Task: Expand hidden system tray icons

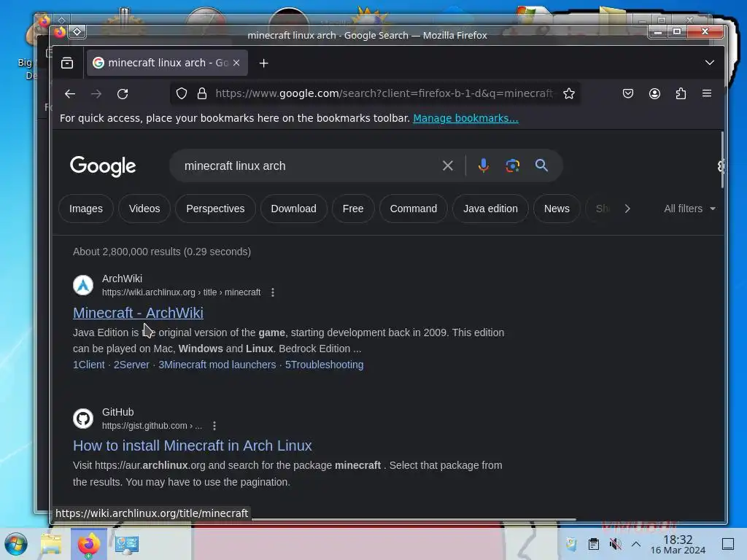Action: (x=636, y=544)
